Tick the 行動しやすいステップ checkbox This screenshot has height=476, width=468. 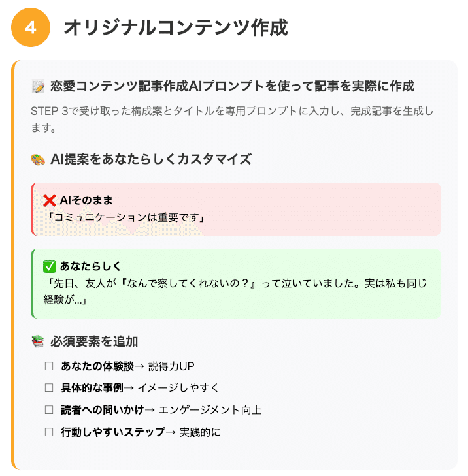tap(49, 432)
